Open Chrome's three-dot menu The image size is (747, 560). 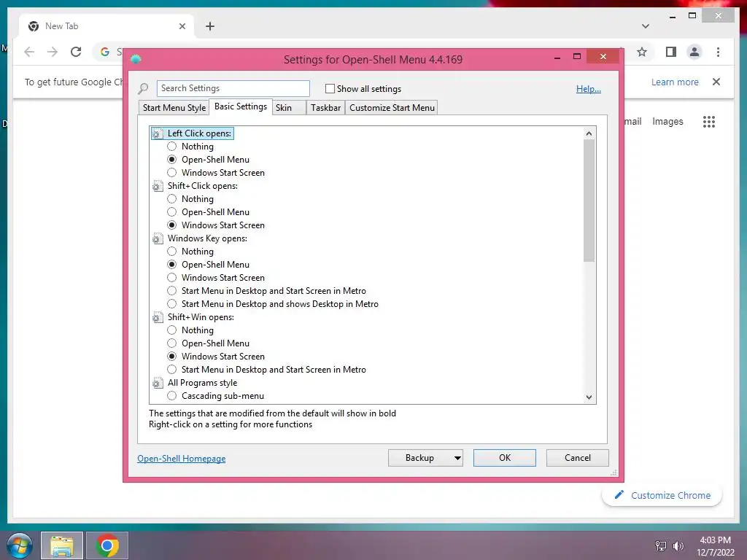point(718,52)
